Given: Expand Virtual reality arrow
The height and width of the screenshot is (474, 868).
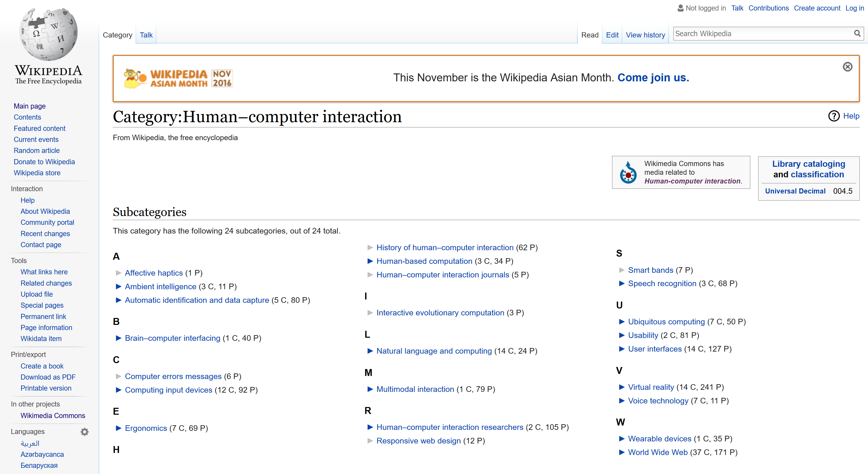Looking at the screenshot, I should click(x=622, y=387).
